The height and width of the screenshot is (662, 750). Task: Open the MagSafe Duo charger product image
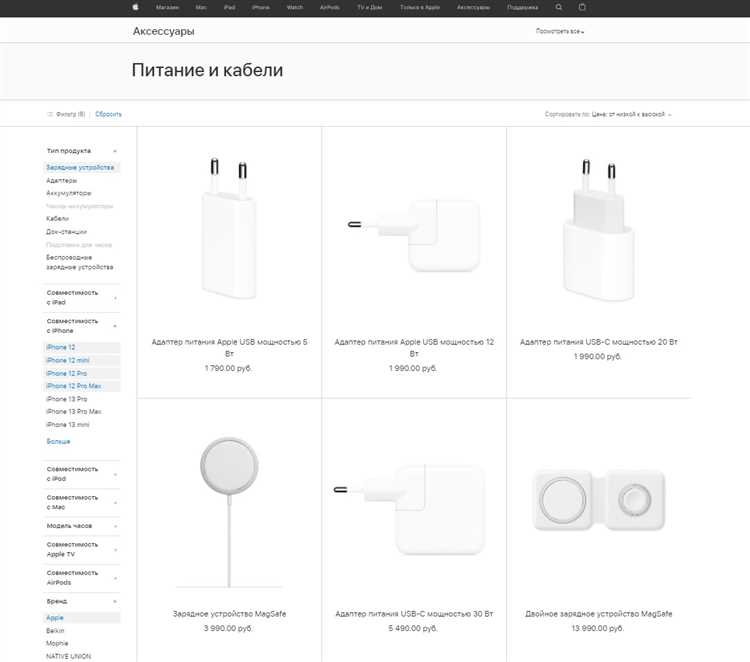(x=598, y=500)
